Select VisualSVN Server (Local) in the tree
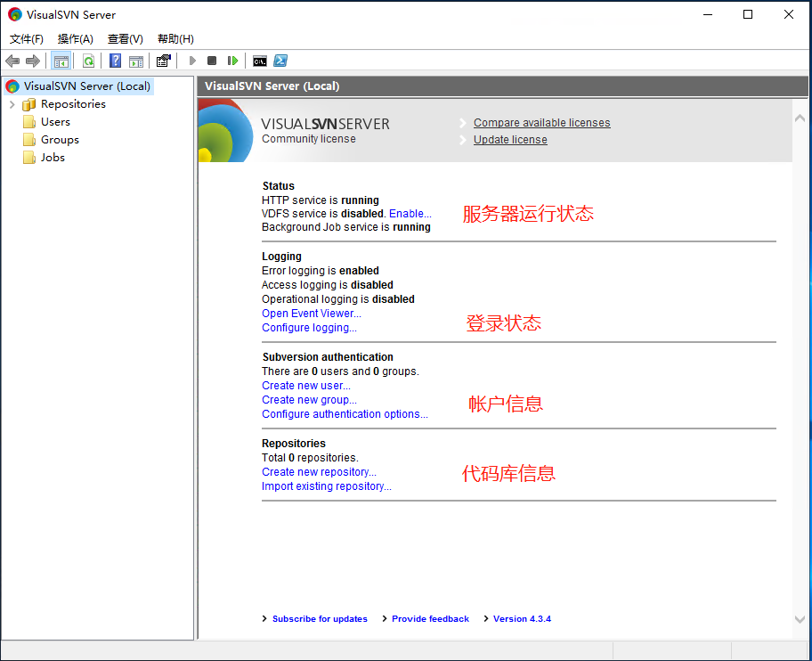The height and width of the screenshot is (661, 812). [x=87, y=86]
